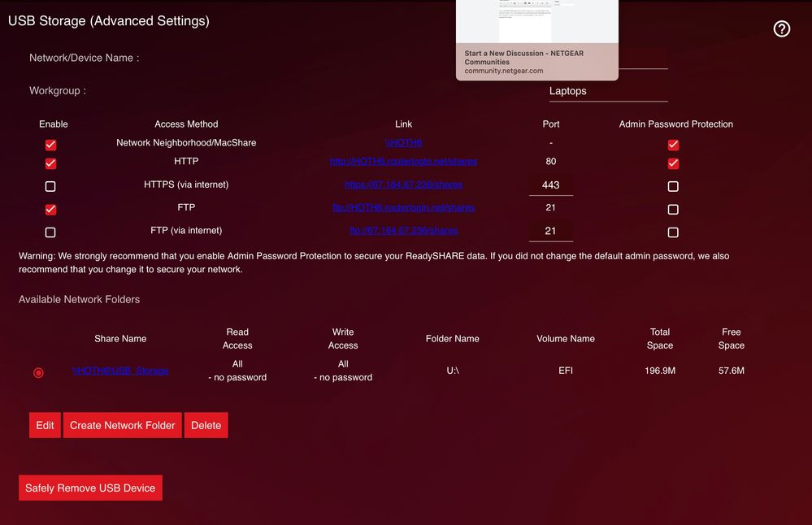
Task: Click the Edit button
Action: (x=45, y=425)
